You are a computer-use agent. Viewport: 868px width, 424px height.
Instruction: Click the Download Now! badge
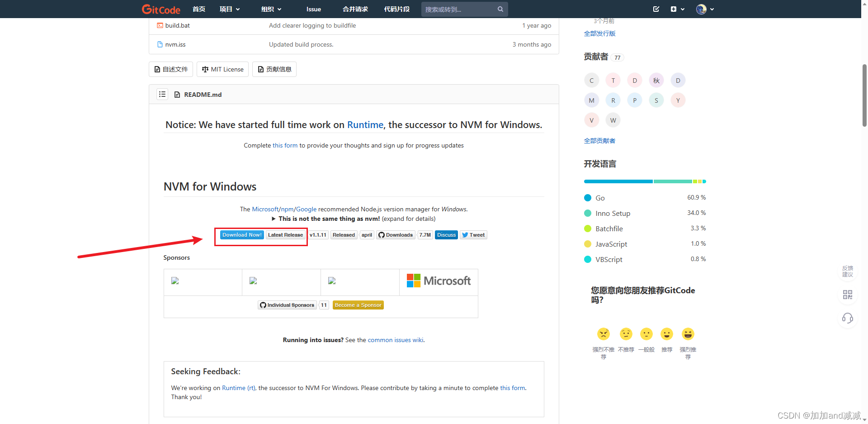coord(242,235)
